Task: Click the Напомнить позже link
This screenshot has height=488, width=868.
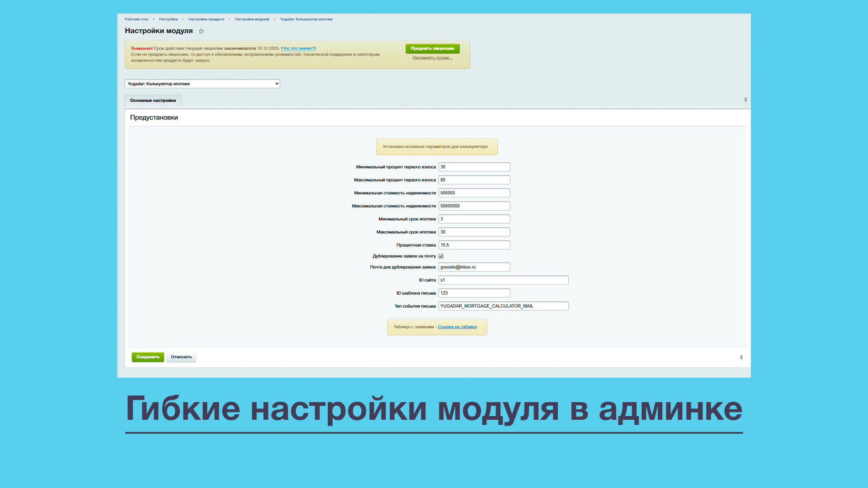Action: coord(432,58)
